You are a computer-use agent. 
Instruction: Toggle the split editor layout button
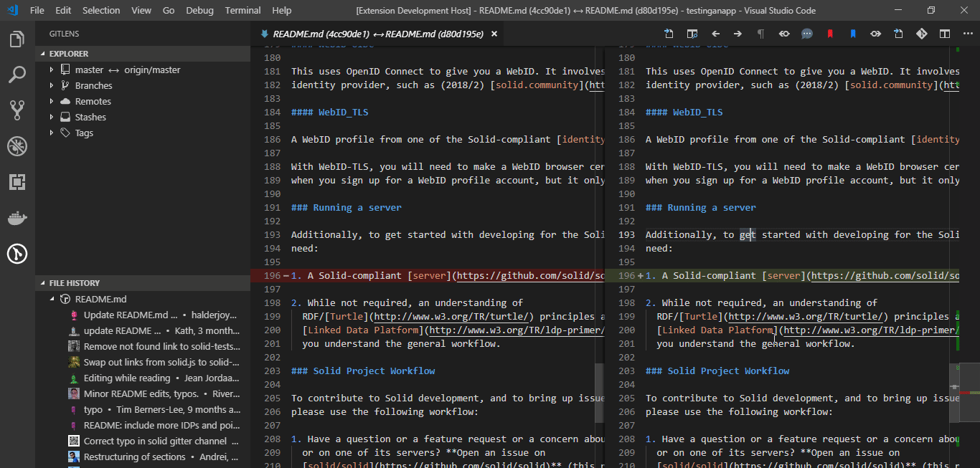click(945, 34)
